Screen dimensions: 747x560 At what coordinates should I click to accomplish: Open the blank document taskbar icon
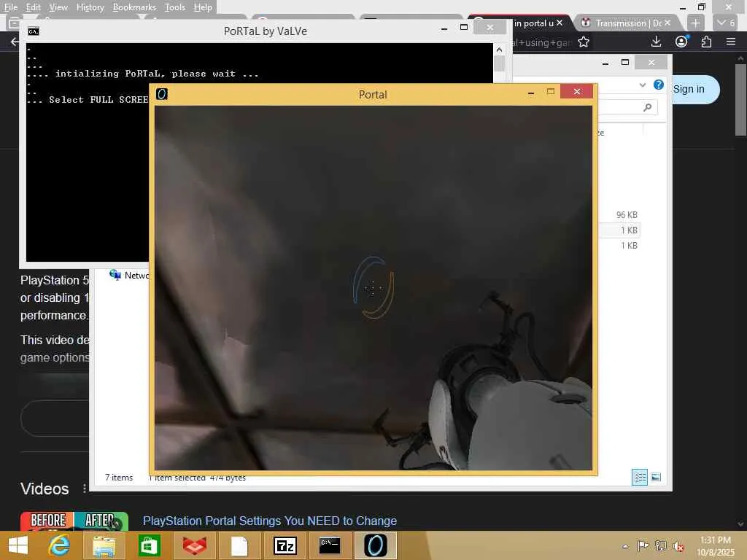click(x=239, y=545)
